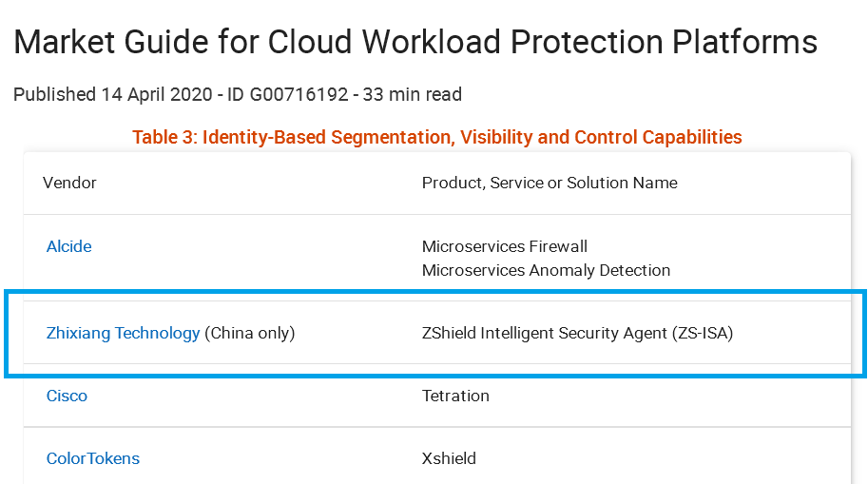
Task: Click the Vendor column header
Action: [x=69, y=183]
